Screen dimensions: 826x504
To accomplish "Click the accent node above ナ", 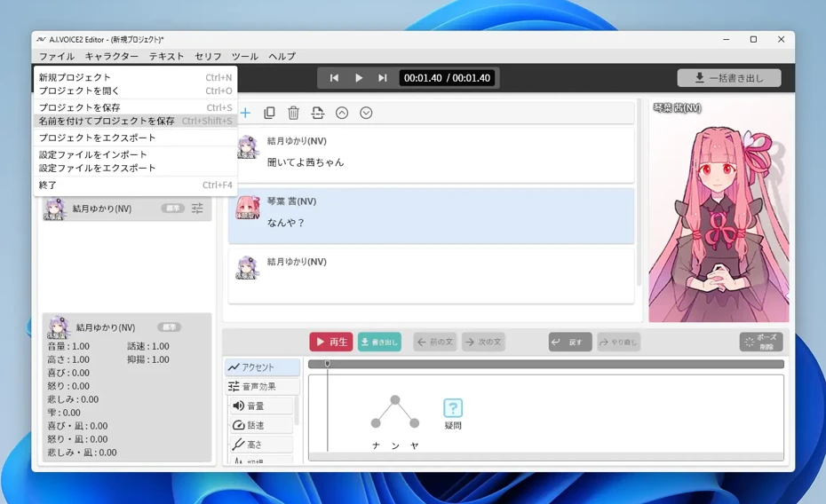I will click(x=376, y=423).
